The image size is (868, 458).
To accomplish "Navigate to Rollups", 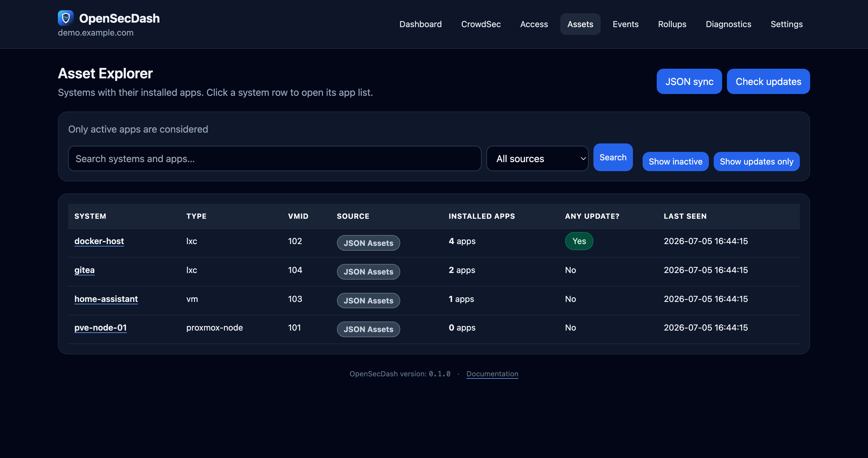I will [672, 24].
